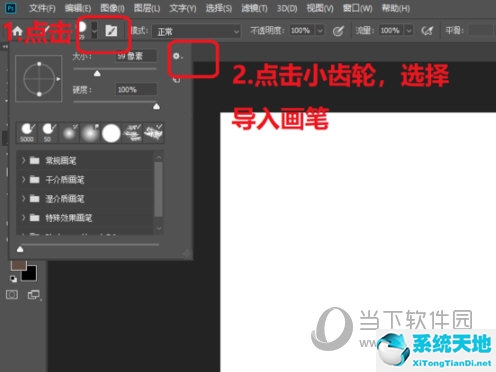Select the 常规画笔 folder label

(x=61, y=161)
